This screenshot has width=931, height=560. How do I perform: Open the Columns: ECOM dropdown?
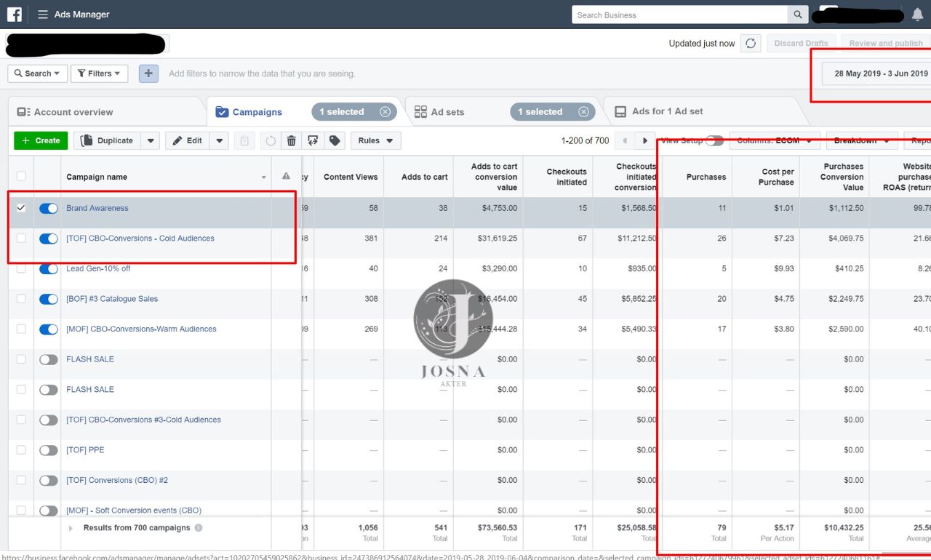point(775,140)
